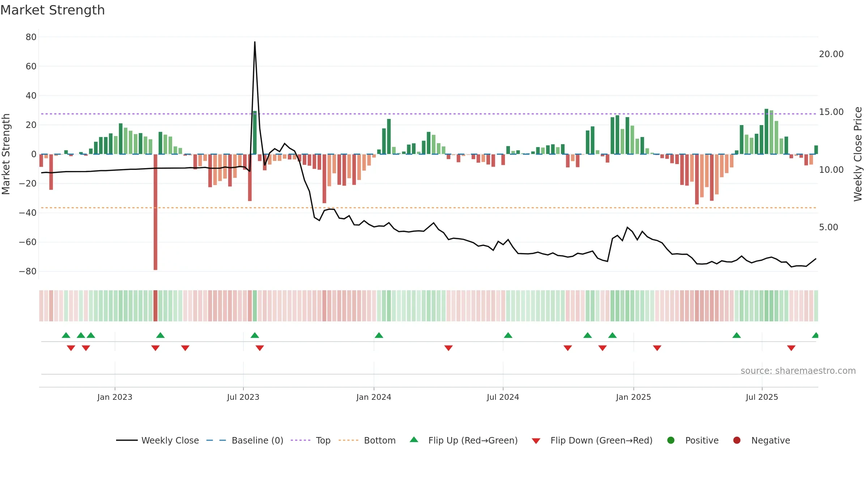Click the green triangle Flip Up legend icon
The image size is (868, 488).
click(x=414, y=440)
